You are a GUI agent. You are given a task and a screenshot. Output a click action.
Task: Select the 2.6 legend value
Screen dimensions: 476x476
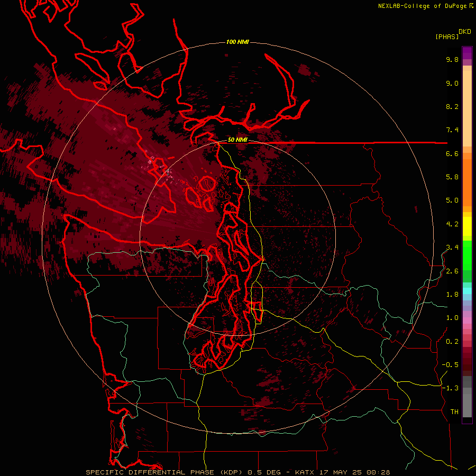click(452, 271)
